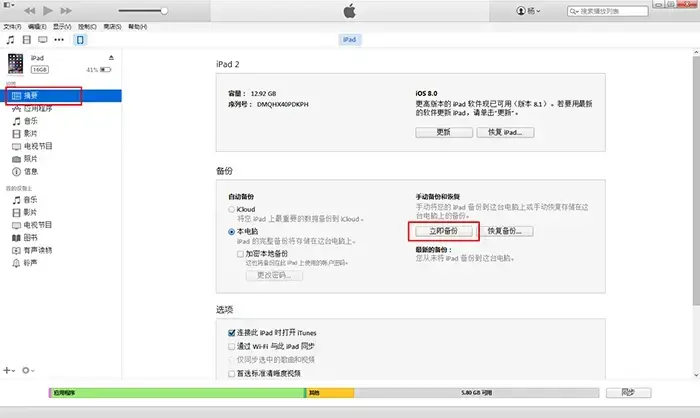Click the 更改密码... change password button
The width and height of the screenshot is (700, 418).
pyautogui.click(x=274, y=275)
